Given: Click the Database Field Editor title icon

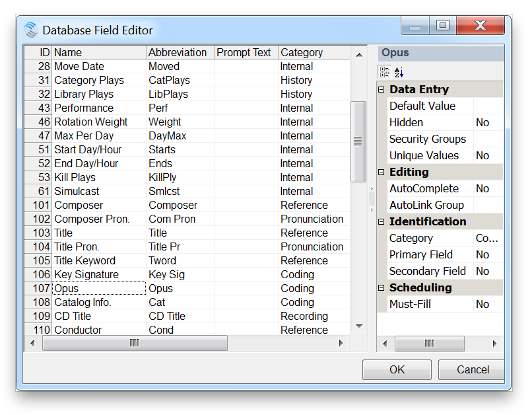Looking at the screenshot, I should tap(31, 30).
